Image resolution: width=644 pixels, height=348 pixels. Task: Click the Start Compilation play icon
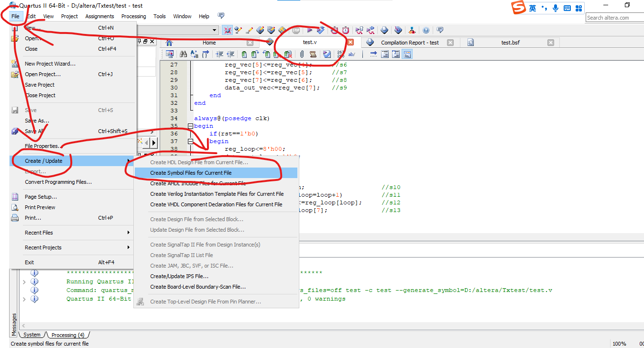(310, 30)
